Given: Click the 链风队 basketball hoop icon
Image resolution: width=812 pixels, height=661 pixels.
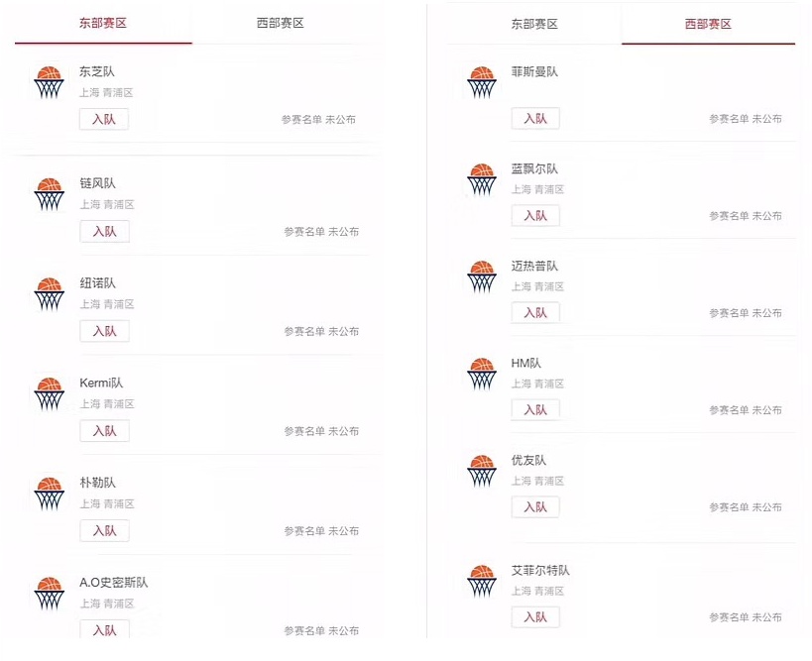Looking at the screenshot, I should [50, 194].
